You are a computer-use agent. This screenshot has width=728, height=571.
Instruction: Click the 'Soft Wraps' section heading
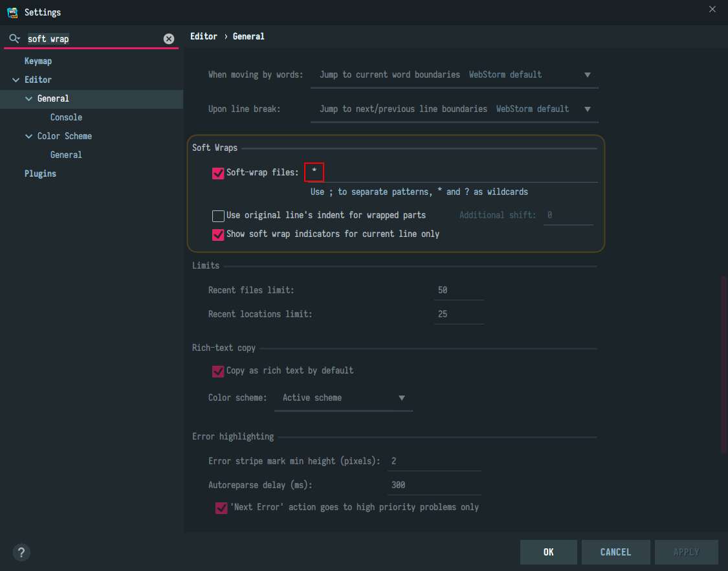tap(214, 148)
